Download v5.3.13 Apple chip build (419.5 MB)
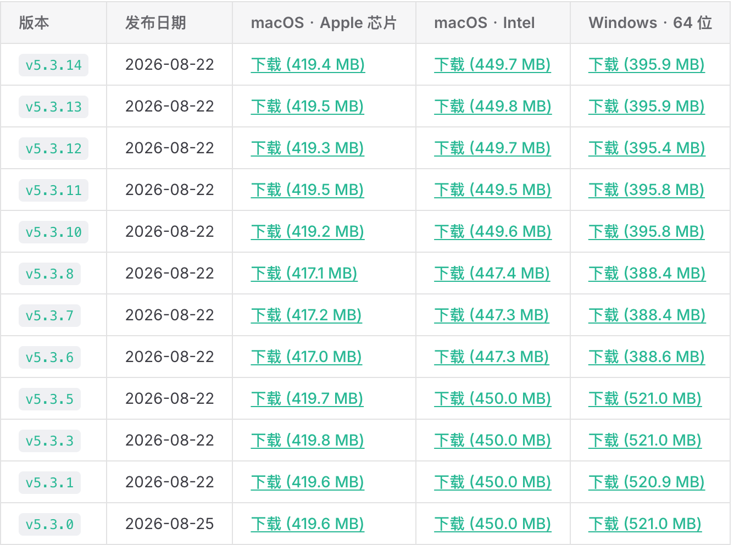The height and width of the screenshot is (545, 756). pyautogui.click(x=308, y=107)
